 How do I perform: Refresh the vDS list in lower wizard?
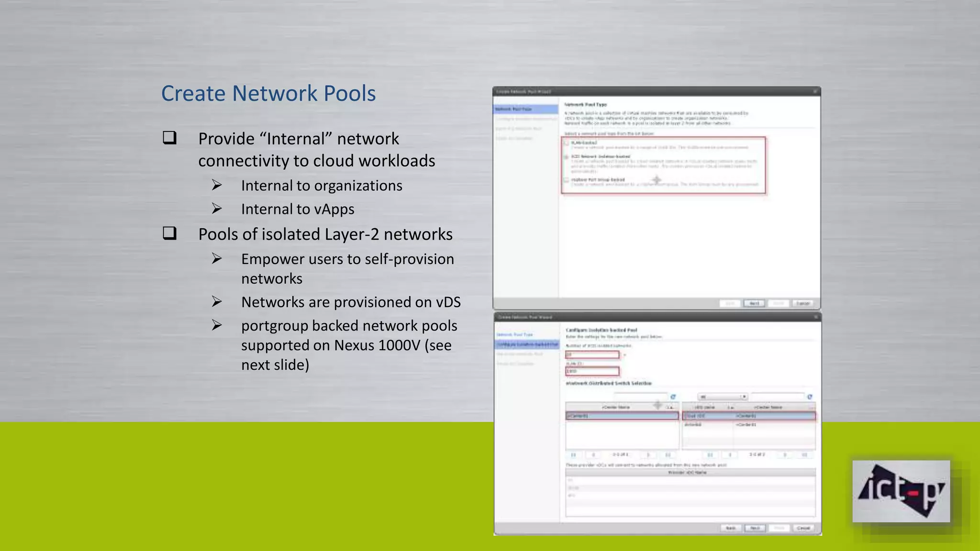pyautogui.click(x=810, y=397)
